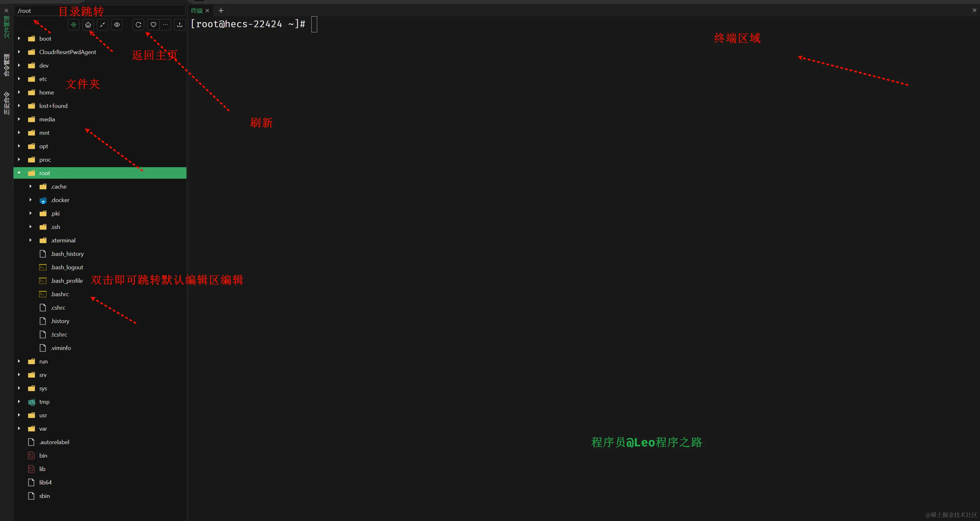Click the home directory icon
Viewport: 980px width, 521px height.
(88, 25)
